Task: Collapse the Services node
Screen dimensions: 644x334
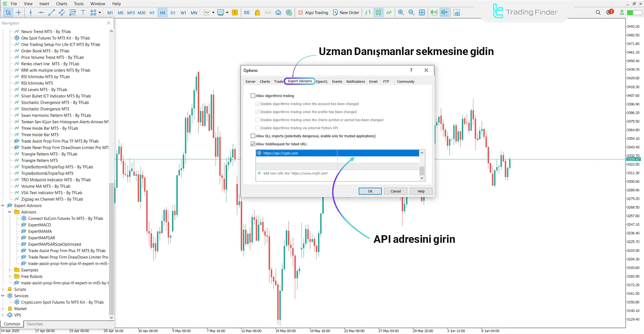Action: [3, 296]
